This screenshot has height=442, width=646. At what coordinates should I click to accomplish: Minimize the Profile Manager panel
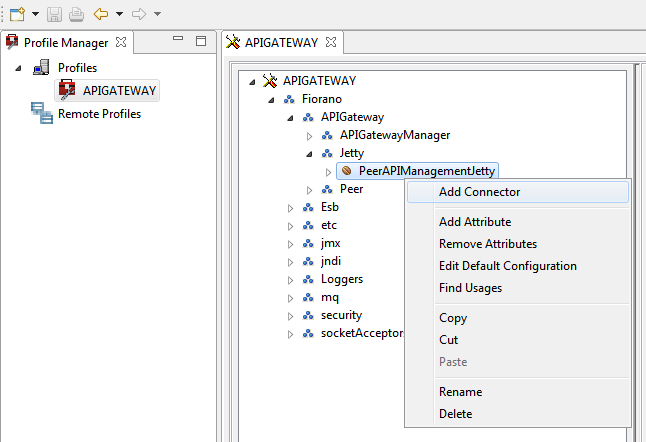pyautogui.click(x=178, y=38)
